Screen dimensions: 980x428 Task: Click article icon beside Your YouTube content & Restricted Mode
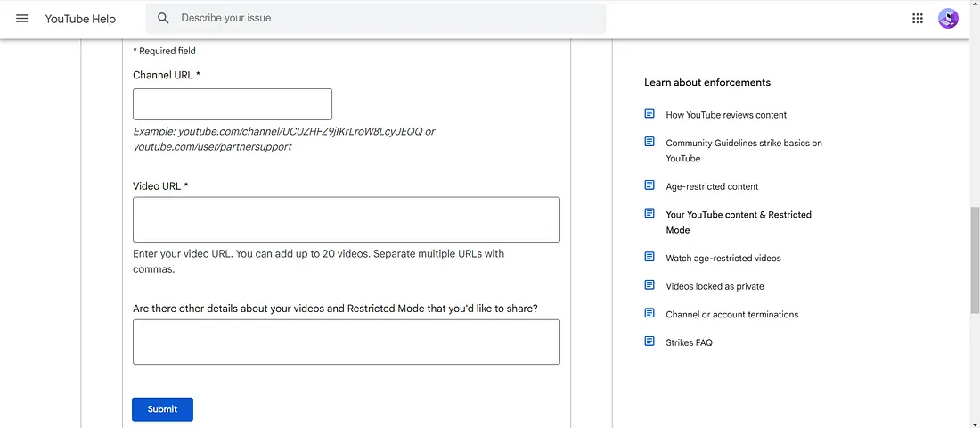coord(649,213)
